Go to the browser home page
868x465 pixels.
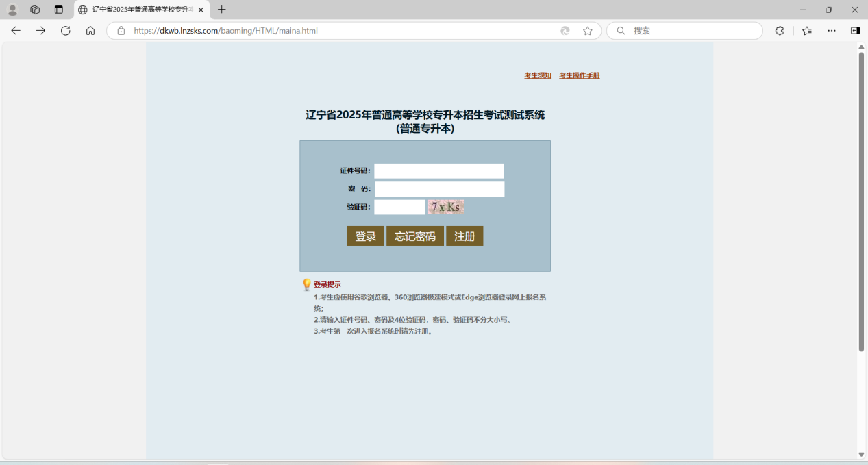[x=90, y=31]
